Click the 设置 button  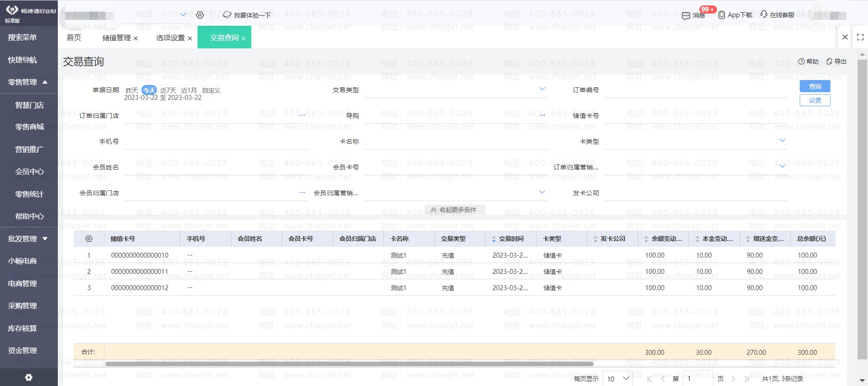click(815, 100)
